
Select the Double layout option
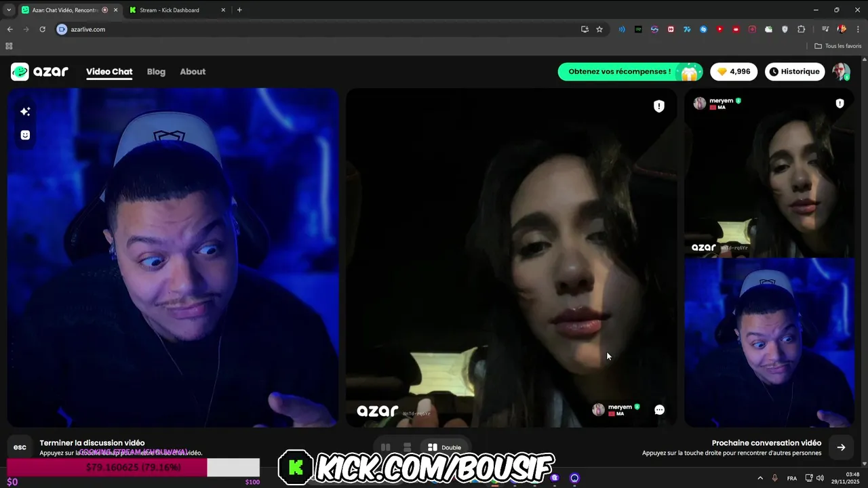click(444, 447)
